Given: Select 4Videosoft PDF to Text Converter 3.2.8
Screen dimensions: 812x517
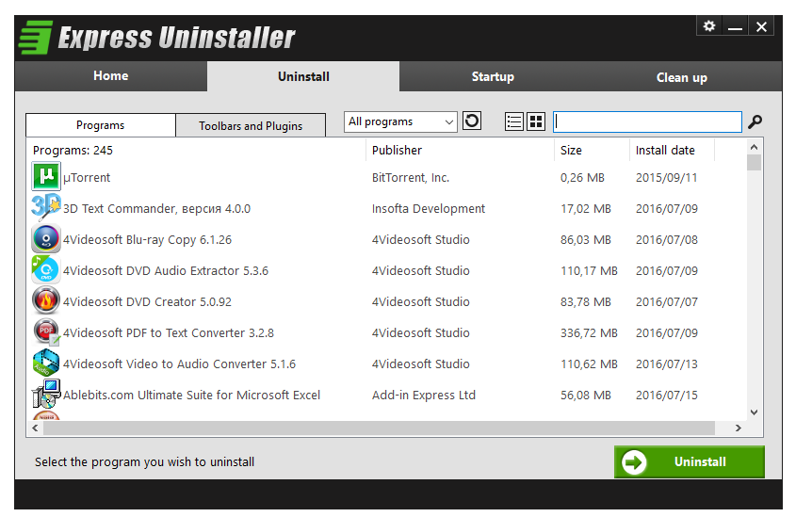Looking at the screenshot, I should click(x=169, y=332).
